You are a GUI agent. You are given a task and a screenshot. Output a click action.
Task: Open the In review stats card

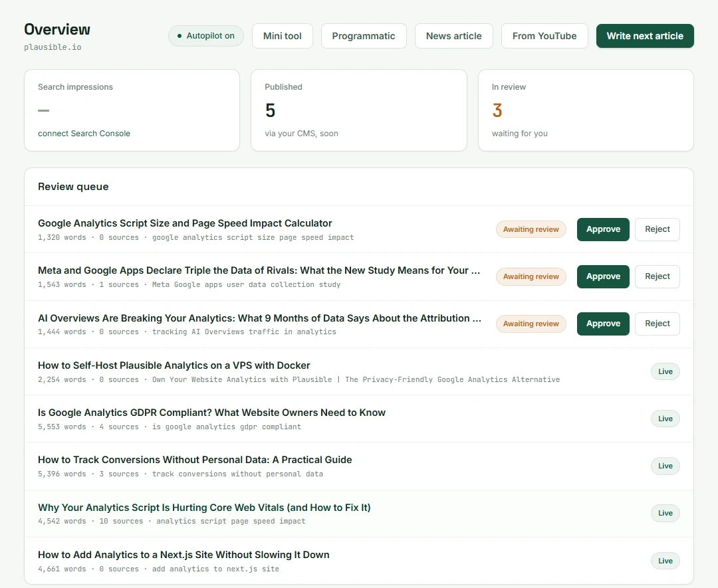coord(586,110)
